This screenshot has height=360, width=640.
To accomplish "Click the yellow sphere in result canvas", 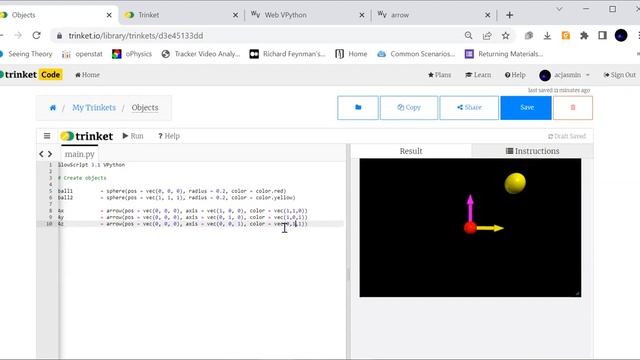I will pos(515,183).
